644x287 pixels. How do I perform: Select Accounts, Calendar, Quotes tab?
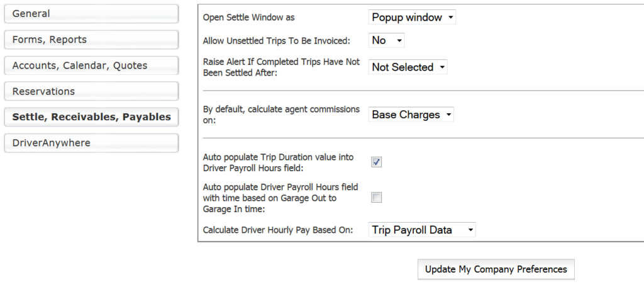click(x=91, y=65)
